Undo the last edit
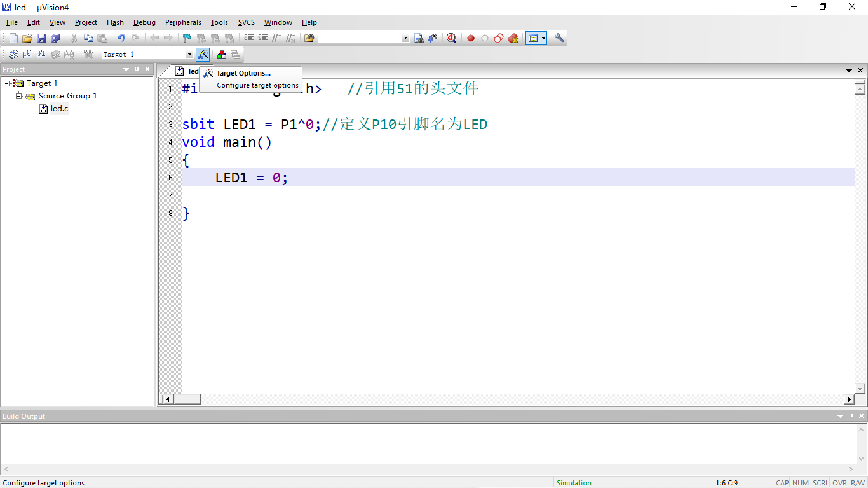 (x=121, y=38)
